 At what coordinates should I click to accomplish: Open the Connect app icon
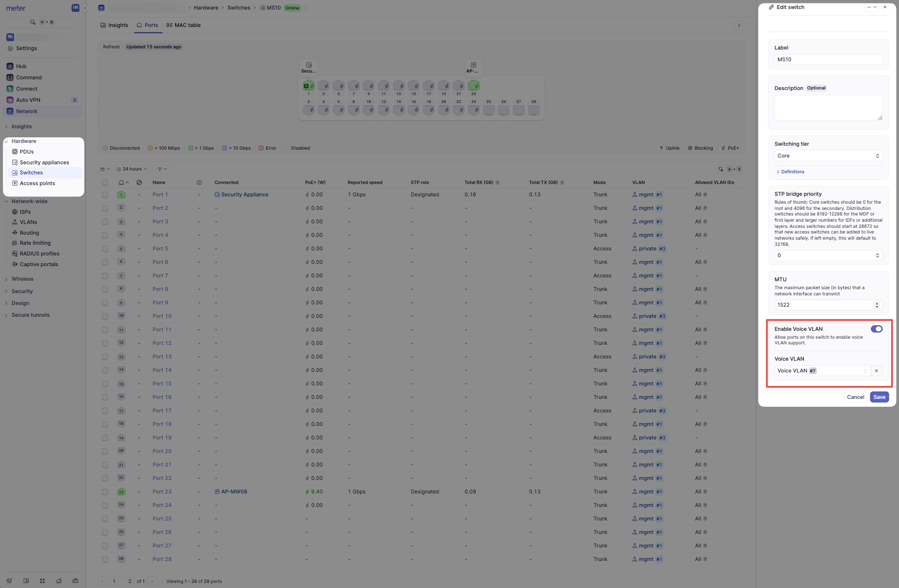click(10, 89)
